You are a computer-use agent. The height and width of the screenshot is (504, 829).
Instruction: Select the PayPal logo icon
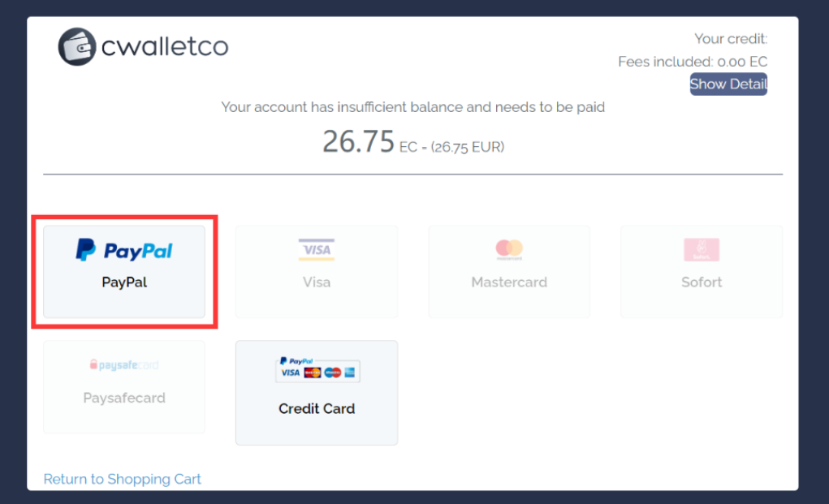[124, 250]
